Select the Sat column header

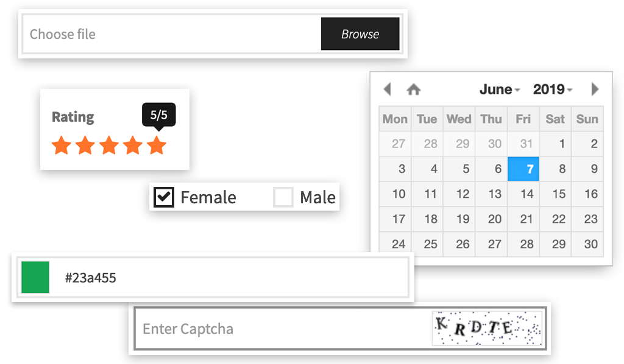coord(555,119)
